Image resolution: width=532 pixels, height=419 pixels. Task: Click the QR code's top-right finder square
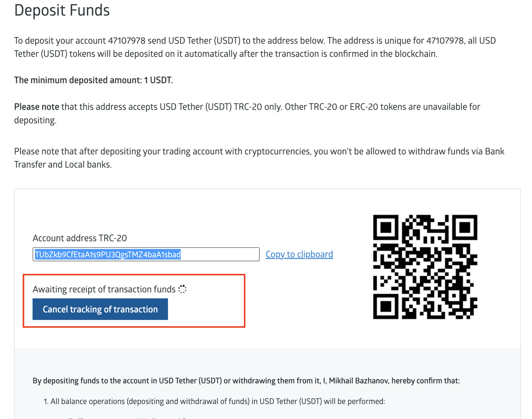coord(463,229)
